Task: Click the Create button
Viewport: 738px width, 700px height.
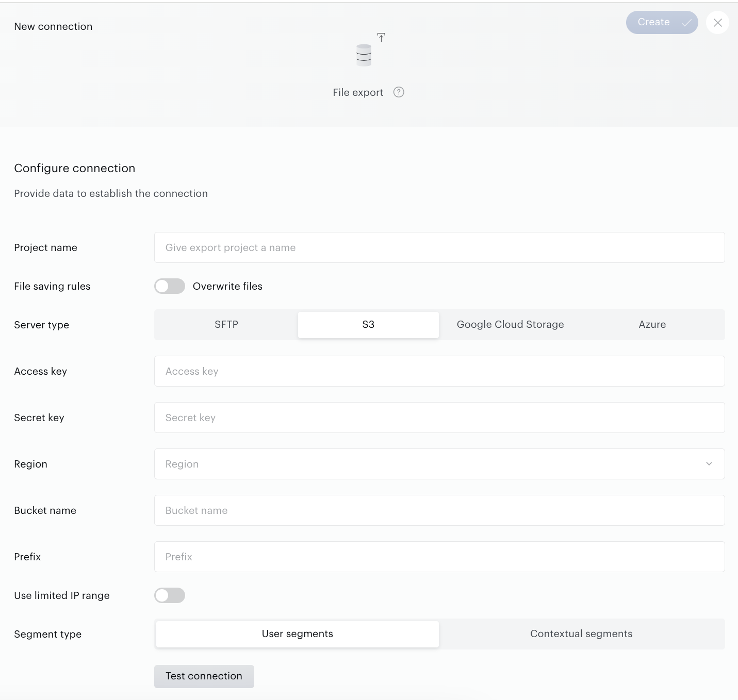Action: (662, 23)
